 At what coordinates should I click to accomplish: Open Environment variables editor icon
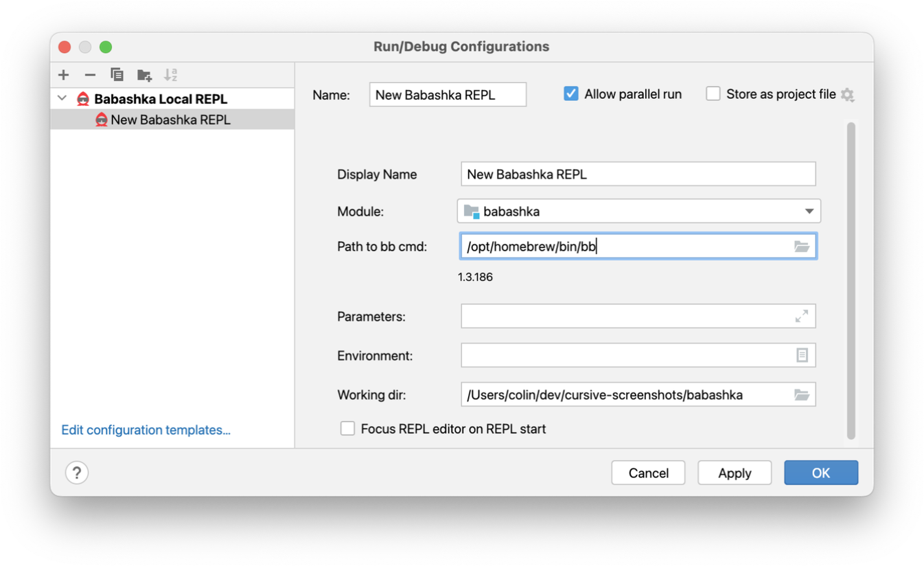802,355
